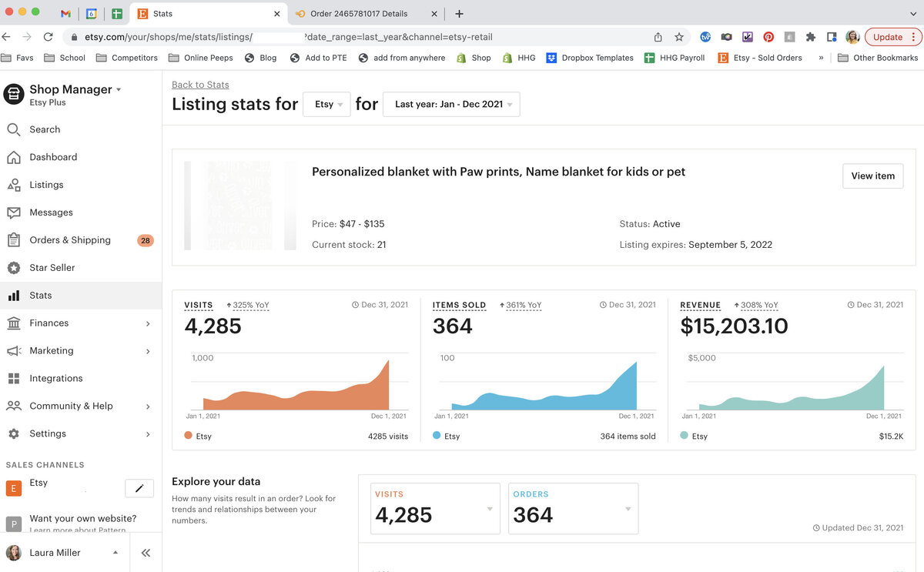Click the underlined ITEMS SOLD label
The height and width of the screenshot is (572, 924).
point(460,306)
